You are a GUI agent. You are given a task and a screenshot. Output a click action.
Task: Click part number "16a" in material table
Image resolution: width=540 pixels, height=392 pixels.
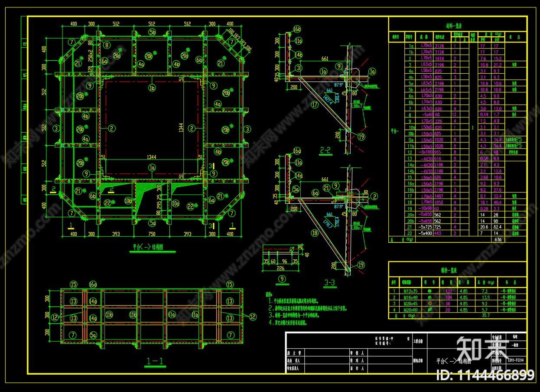(x=410, y=183)
